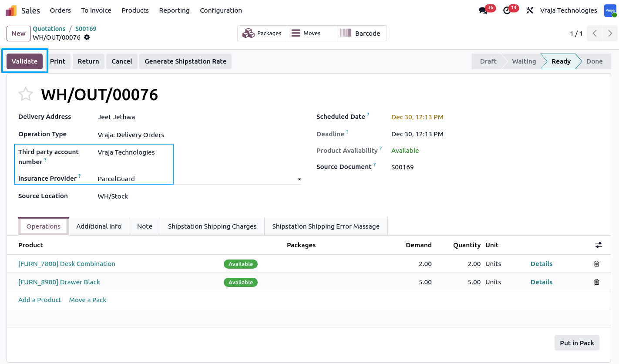Open the chat messages icon
Screen dimensions: 619x364
(483, 10)
